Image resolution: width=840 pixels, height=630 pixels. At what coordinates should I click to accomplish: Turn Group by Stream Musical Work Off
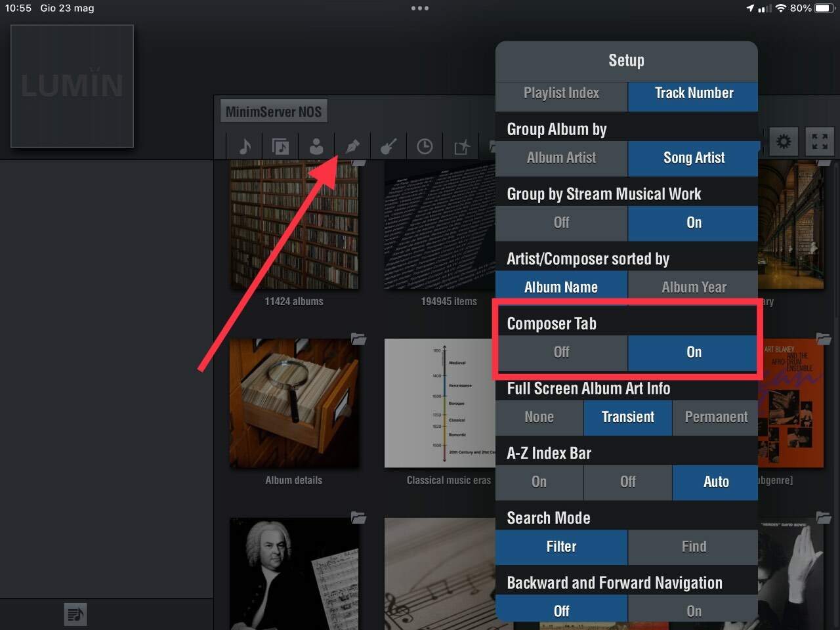[562, 222]
